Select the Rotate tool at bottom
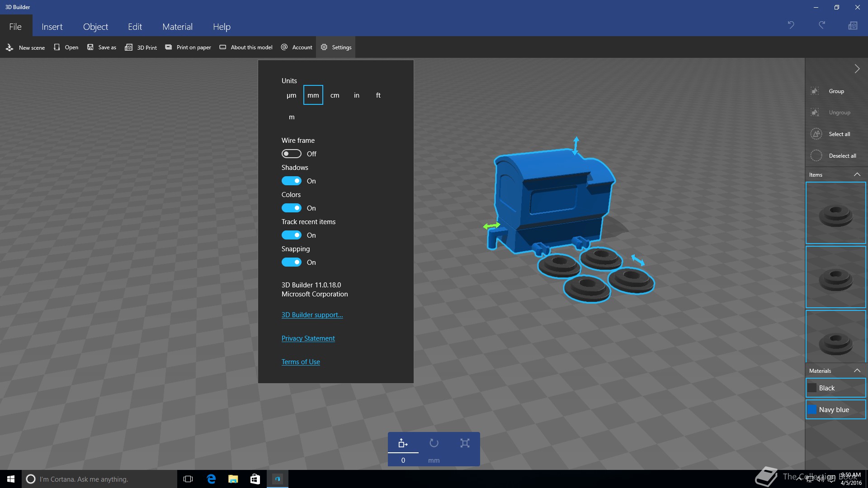This screenshot has width=868, height=488. (x=434, y=443)
